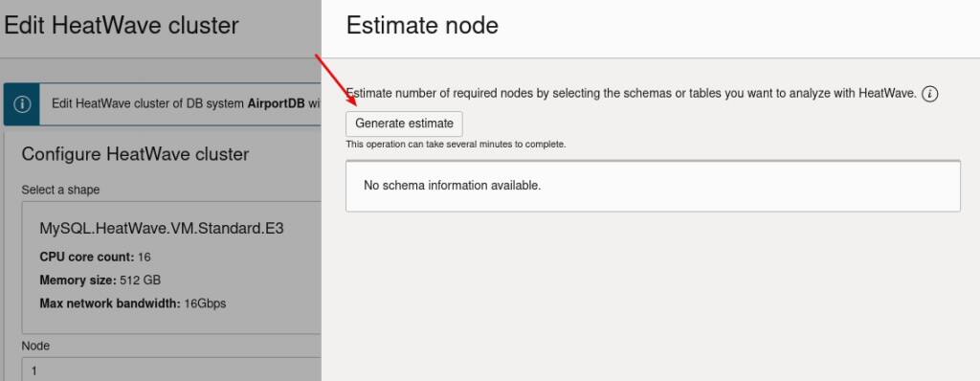Click the Edit HeatWave cluster heading
The image size is (980, 381).
coord(122,26)
